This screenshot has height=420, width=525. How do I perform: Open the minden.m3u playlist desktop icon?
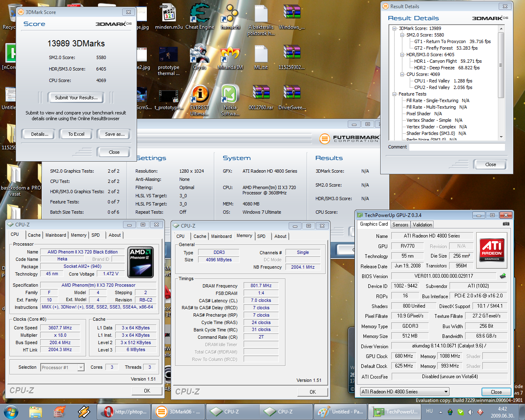tap(169, 16)
